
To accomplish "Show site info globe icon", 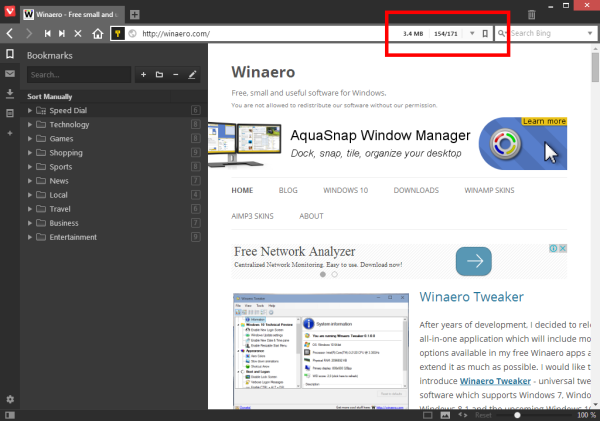I will pos(132,34).
